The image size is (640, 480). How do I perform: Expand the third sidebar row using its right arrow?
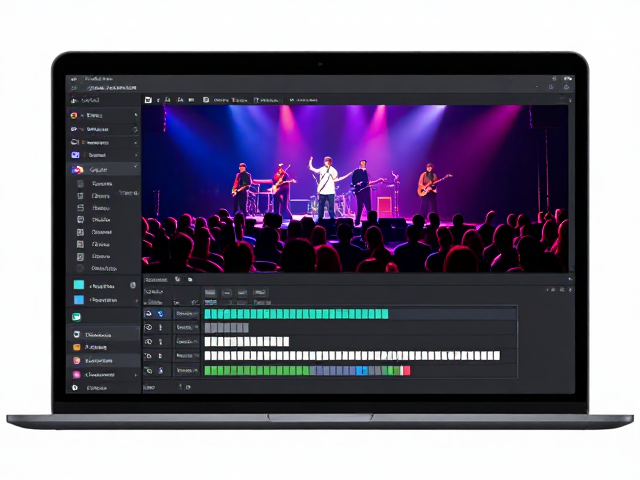click(x=136, y=143)
